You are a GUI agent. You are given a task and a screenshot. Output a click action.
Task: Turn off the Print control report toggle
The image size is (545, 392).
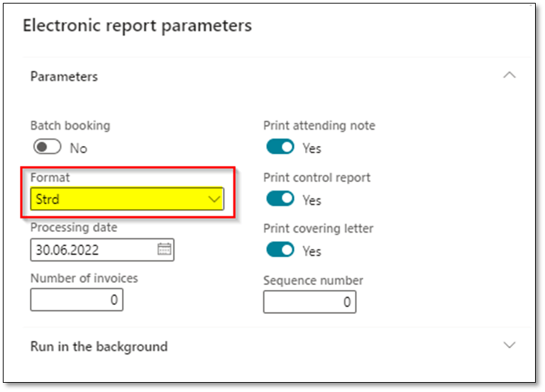(280, 198)
